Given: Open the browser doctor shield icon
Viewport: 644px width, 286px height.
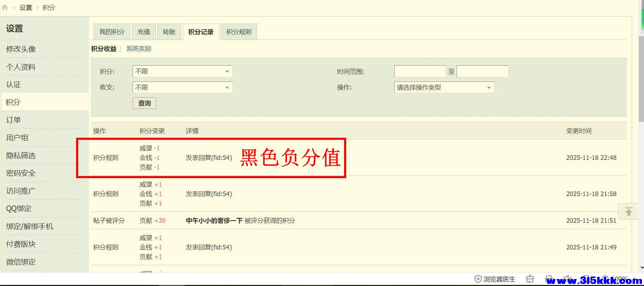Looking at the screenshot, I should [x=478, y=279].
